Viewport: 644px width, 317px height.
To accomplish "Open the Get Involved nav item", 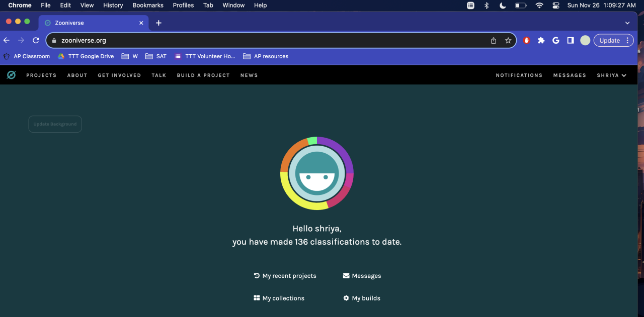I will click(119, 75).
